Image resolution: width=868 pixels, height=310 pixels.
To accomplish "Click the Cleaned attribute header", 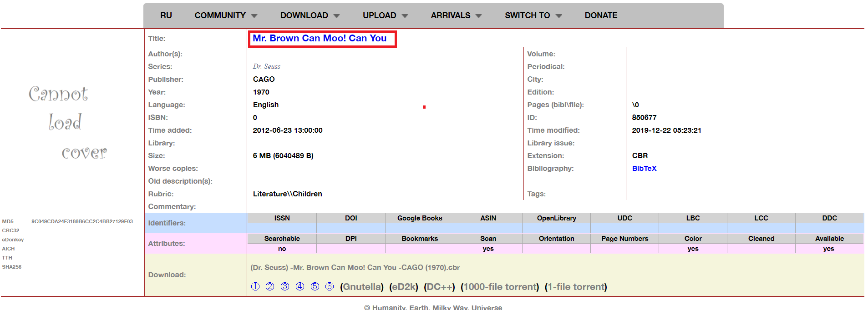I will (x=761, y=239).
